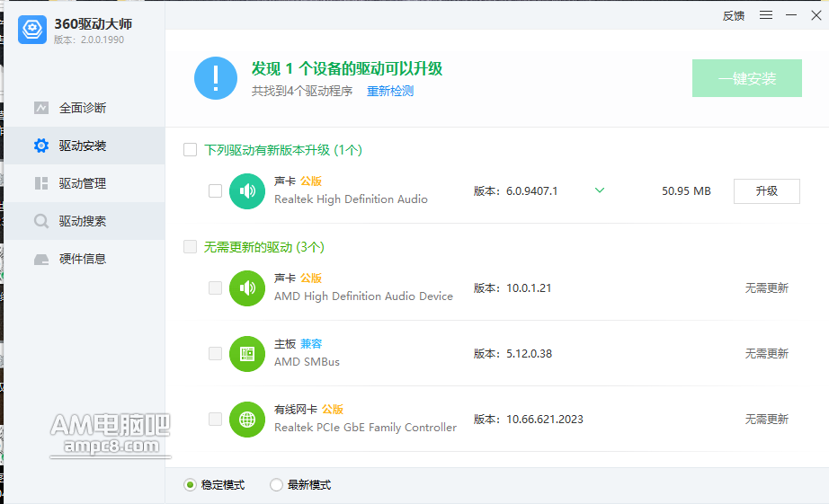Click the Realtek PCIe GbE Family Controller name
The image size is (829, 504).
[x=365, y=428]
